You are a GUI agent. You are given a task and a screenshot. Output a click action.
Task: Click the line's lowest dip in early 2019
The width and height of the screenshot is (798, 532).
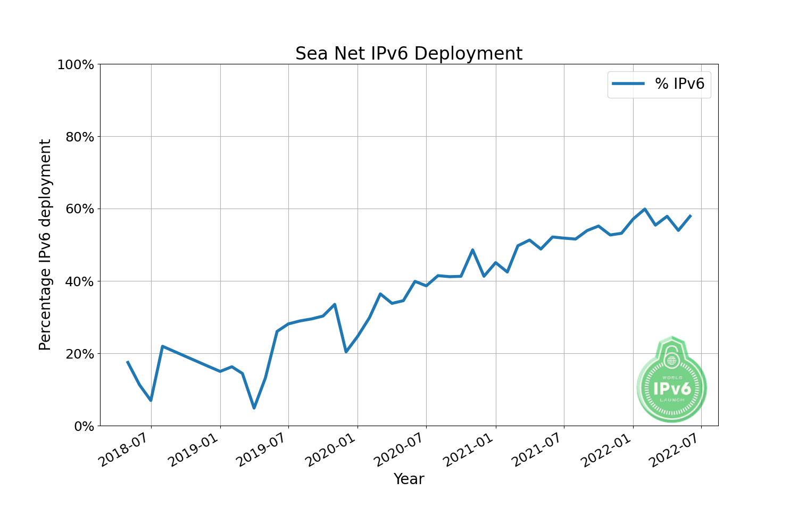click(254, 408)
